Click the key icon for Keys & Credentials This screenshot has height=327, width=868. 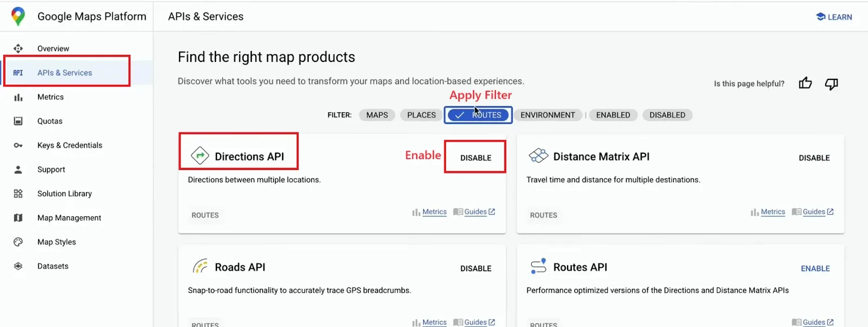coord(18,146)
